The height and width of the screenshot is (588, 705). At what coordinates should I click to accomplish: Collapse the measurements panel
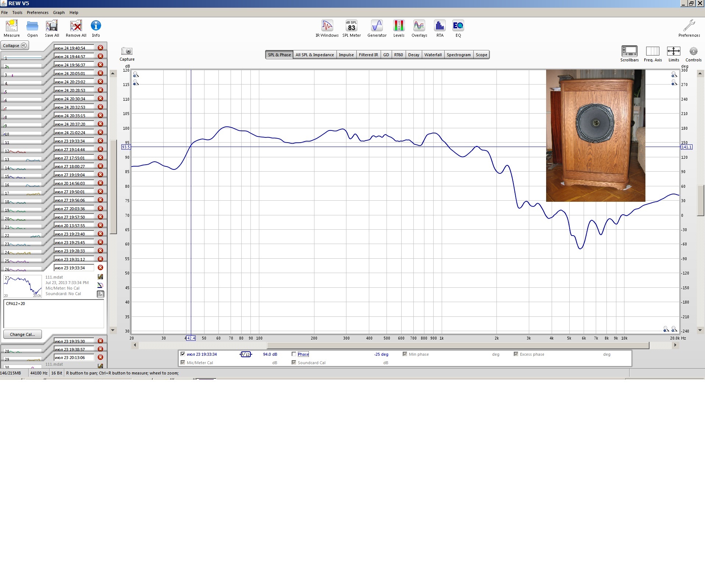[15, 46]
